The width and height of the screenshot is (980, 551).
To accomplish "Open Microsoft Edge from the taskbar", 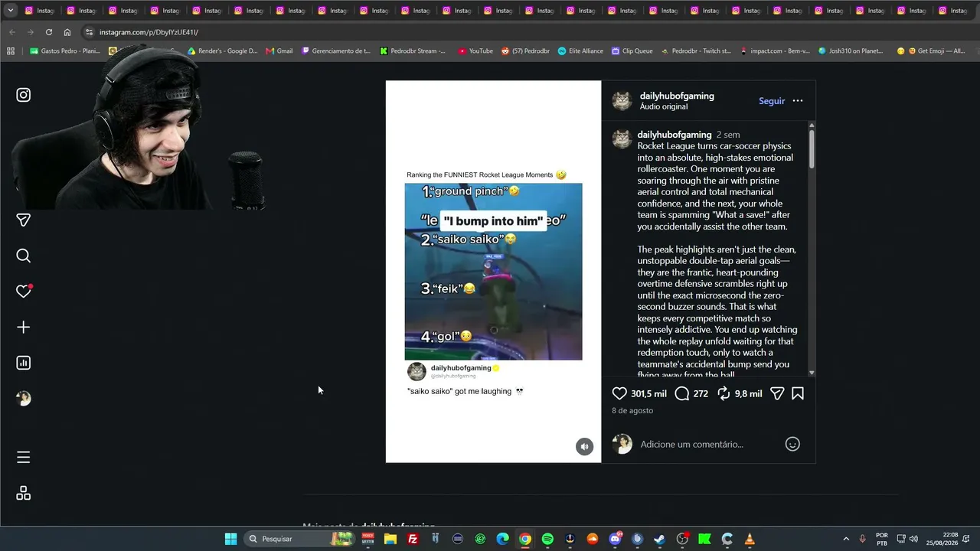I will [502, 539].
